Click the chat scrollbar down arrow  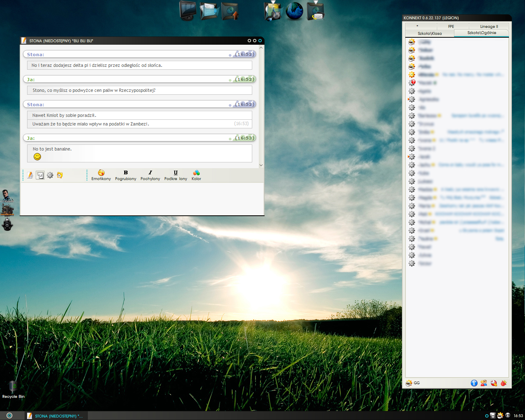tap(261, 165)
